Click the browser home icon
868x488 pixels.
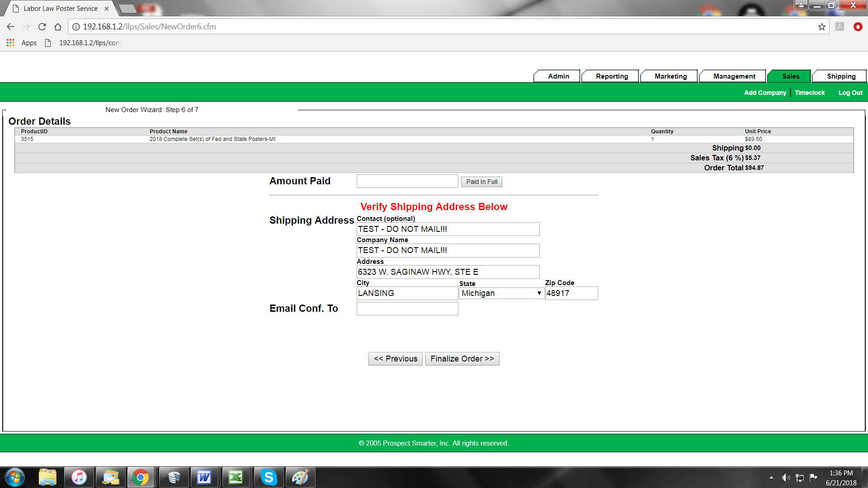coord(58,27)
